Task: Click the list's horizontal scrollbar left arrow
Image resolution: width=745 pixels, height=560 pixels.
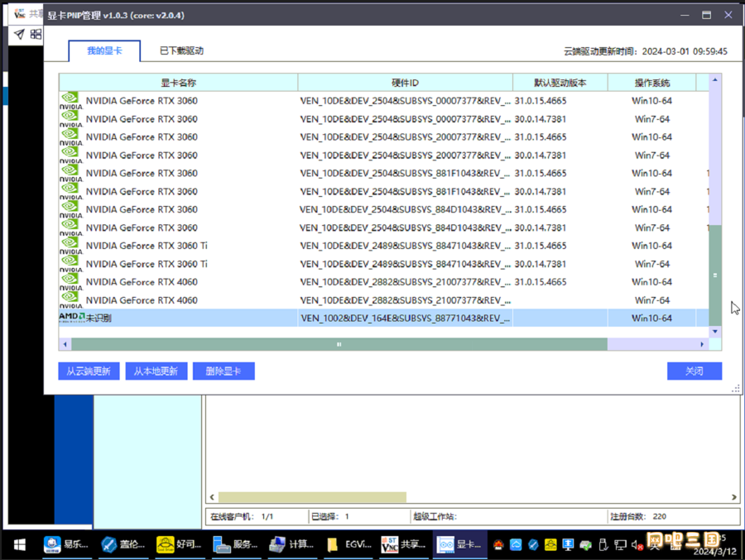Action: point(65,344)
